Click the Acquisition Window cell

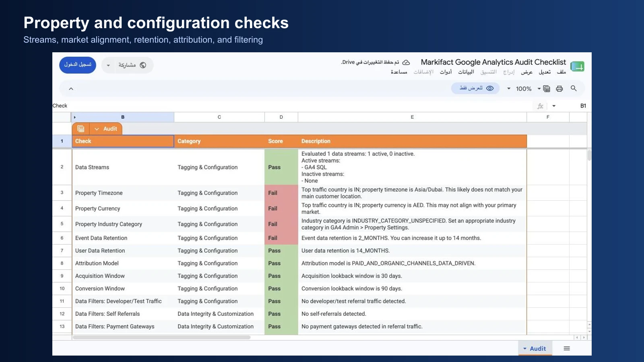point(123,276)
